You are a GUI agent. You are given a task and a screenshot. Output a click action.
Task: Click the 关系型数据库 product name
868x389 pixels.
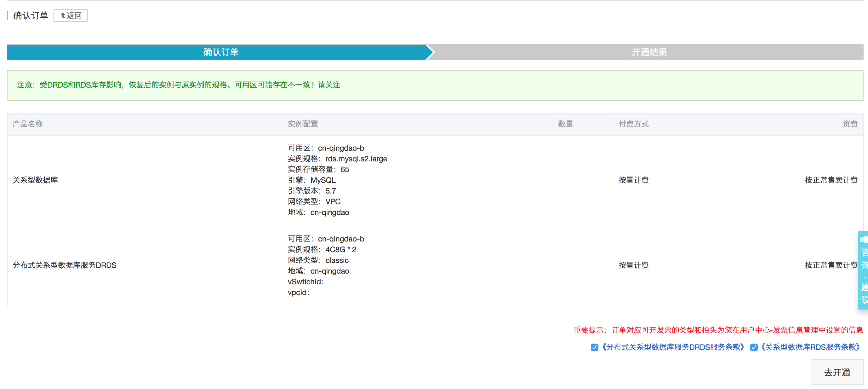tap(35, 180)
